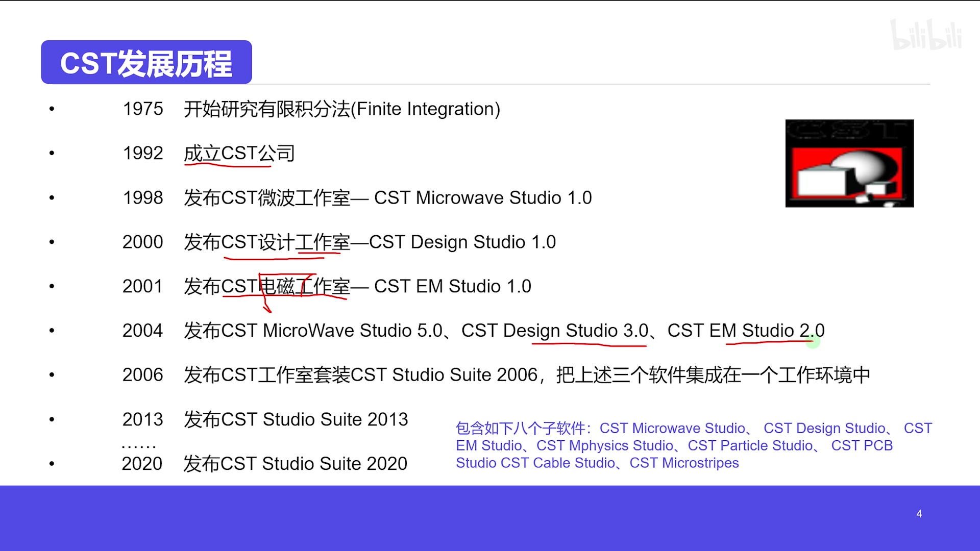Click the CST logo image

pyautogui.click(x=849, y=163)
